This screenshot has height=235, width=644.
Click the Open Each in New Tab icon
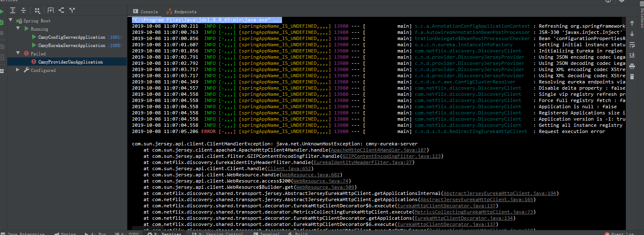[x=61, y=10]
